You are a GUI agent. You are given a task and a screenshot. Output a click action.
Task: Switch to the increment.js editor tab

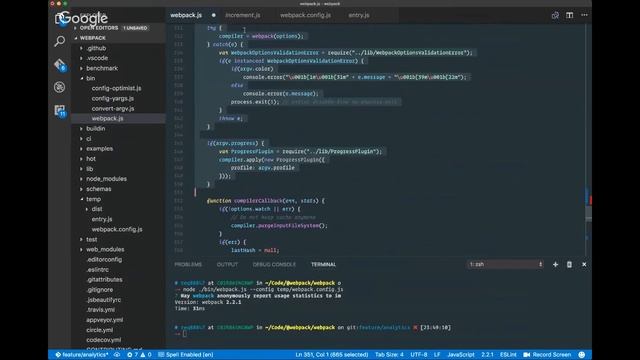(x=243, y=15)
